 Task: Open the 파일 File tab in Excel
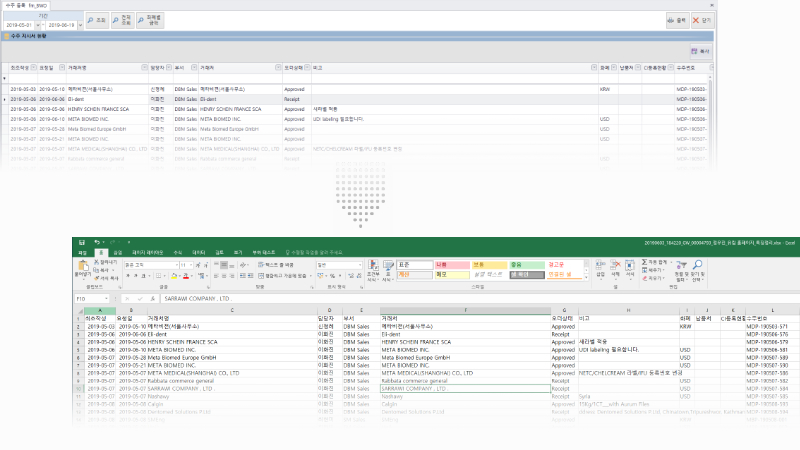pos(82,253)
